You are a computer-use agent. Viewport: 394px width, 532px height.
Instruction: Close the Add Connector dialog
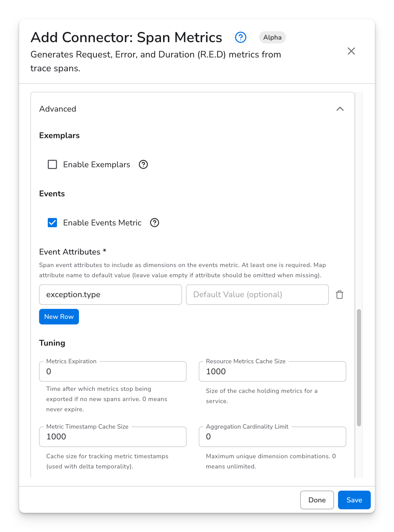click(x=351, y=51)
